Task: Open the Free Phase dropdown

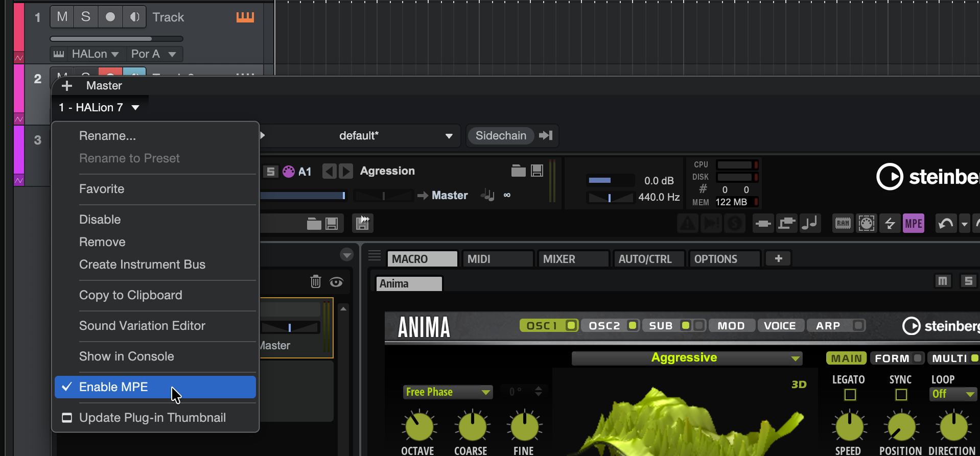Action: tap(448, 392)
